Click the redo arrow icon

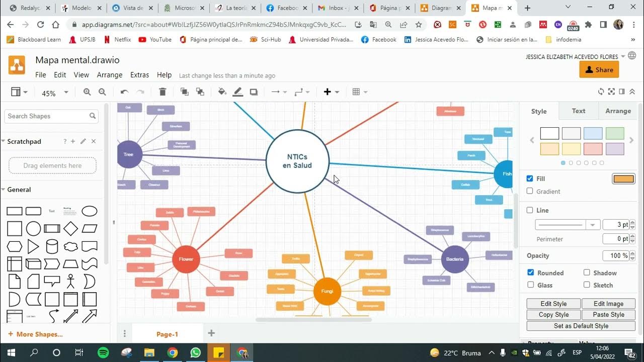140,92
